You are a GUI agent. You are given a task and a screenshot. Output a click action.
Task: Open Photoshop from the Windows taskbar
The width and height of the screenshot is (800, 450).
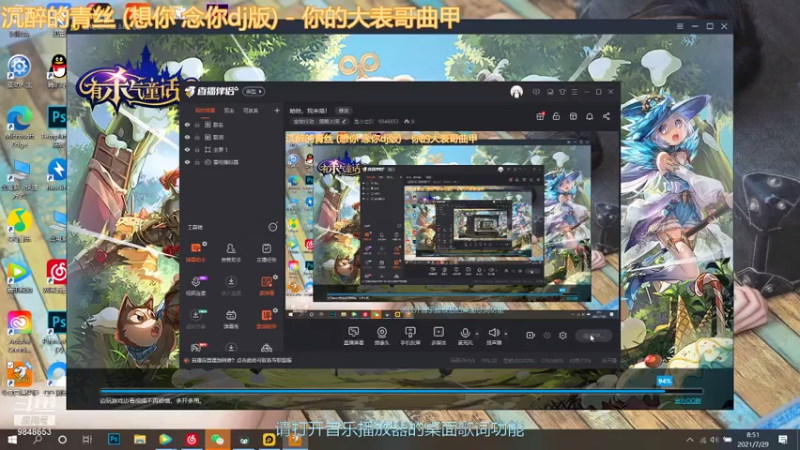click(114, 439)
